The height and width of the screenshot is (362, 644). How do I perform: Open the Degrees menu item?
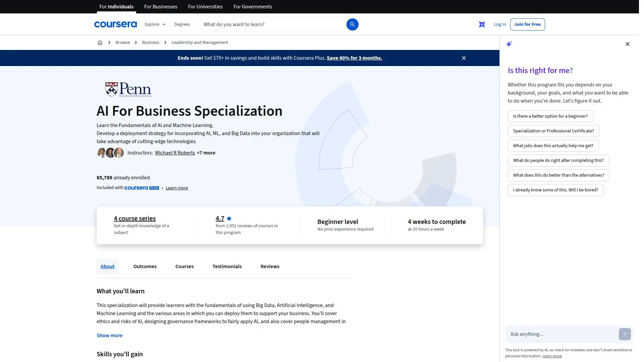point(182,24)
